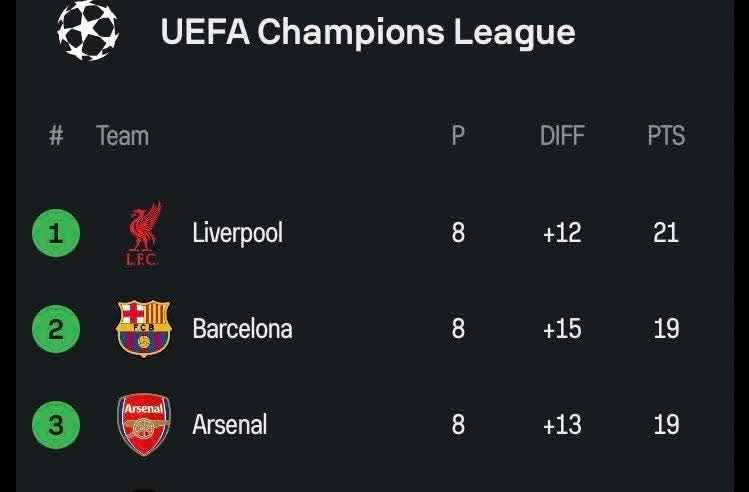
Task: Select the green rank 1 badge
Action: pos(56,233)
